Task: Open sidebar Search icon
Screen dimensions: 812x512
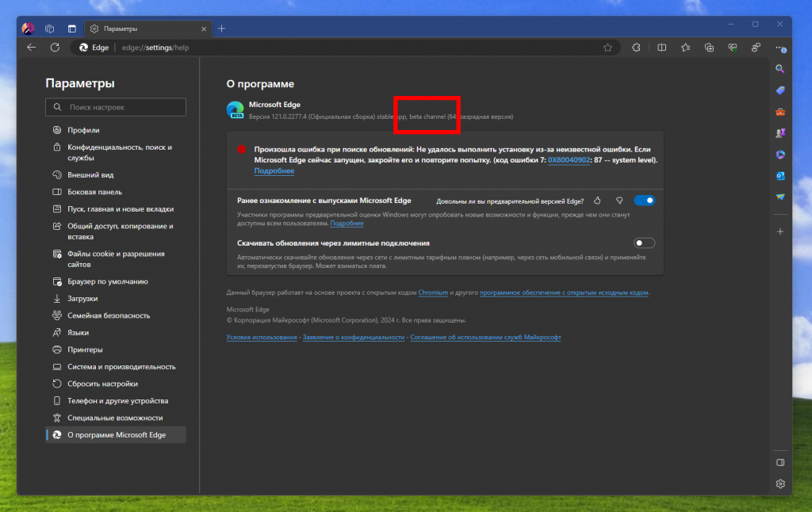Action: point(780,69)
